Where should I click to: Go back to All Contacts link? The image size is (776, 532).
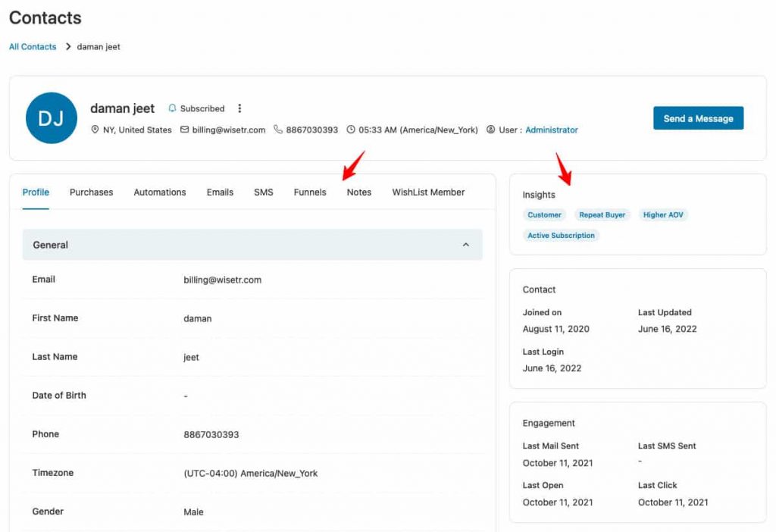pos(33,46)
